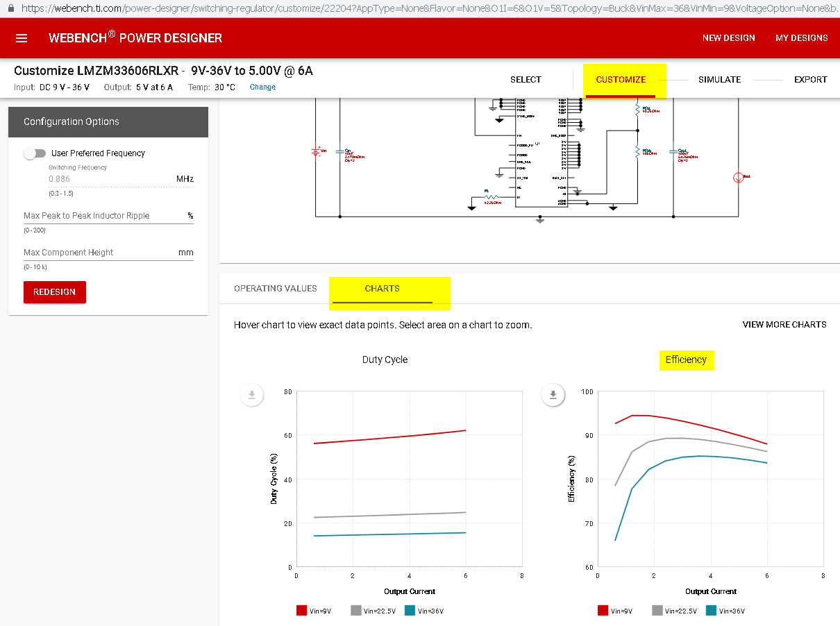The image size is (840, 626).
Task: Start a NEW DESIGN
Action: [728, 38]
